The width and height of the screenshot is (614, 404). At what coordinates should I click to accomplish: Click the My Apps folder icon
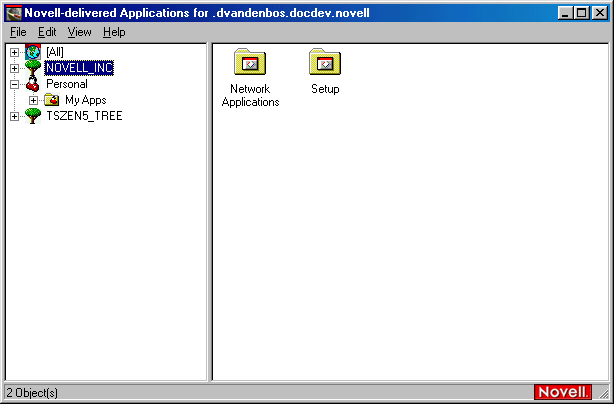pos(52,100)
